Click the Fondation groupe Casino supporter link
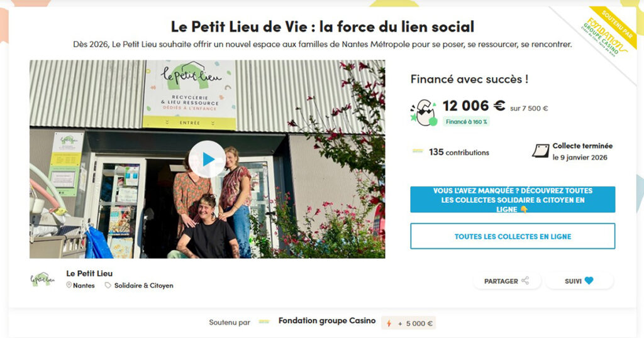 coord(327,321)
